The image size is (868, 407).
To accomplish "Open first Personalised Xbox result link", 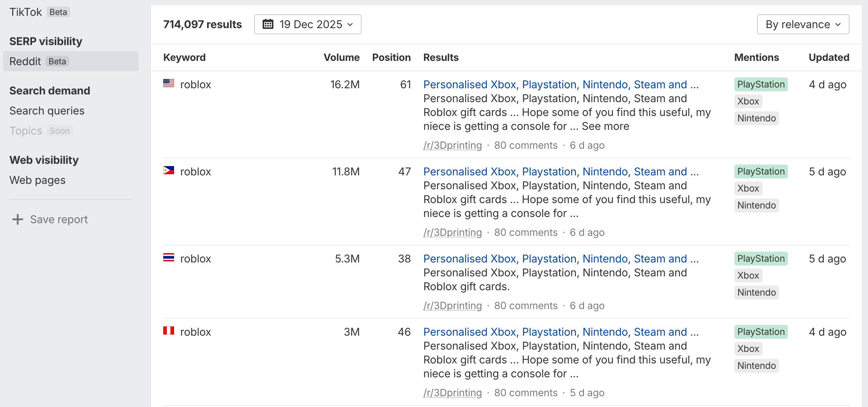I will pyautogui.click(x=561, y=84).
